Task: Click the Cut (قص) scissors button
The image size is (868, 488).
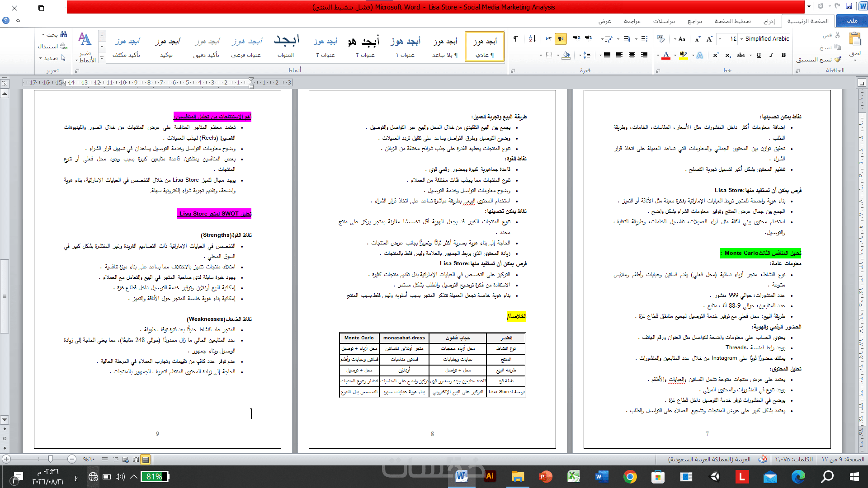Action: pos(832,35)
